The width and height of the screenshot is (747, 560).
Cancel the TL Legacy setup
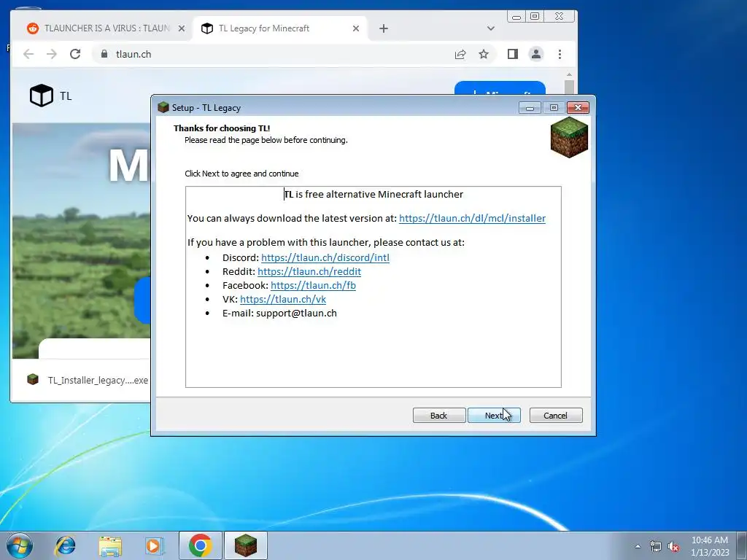click(x=555, y=415)
